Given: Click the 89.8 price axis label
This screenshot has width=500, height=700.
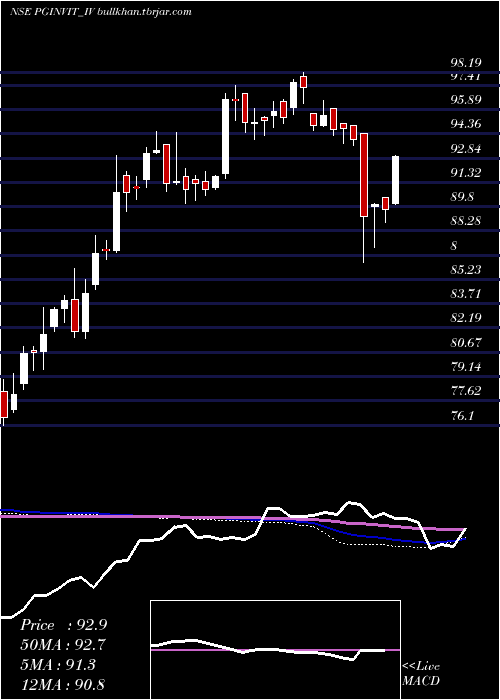Looking at the screenshot, I should [x=464, y=197].
